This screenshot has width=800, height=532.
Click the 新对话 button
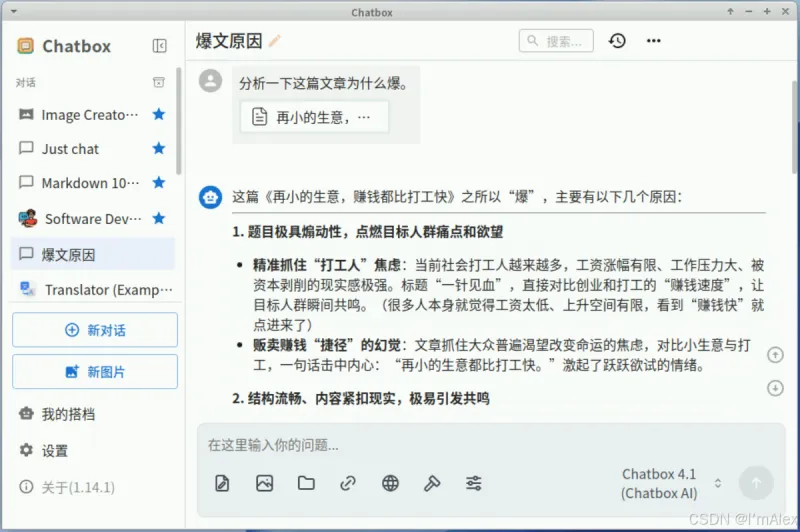coord(95,330)
